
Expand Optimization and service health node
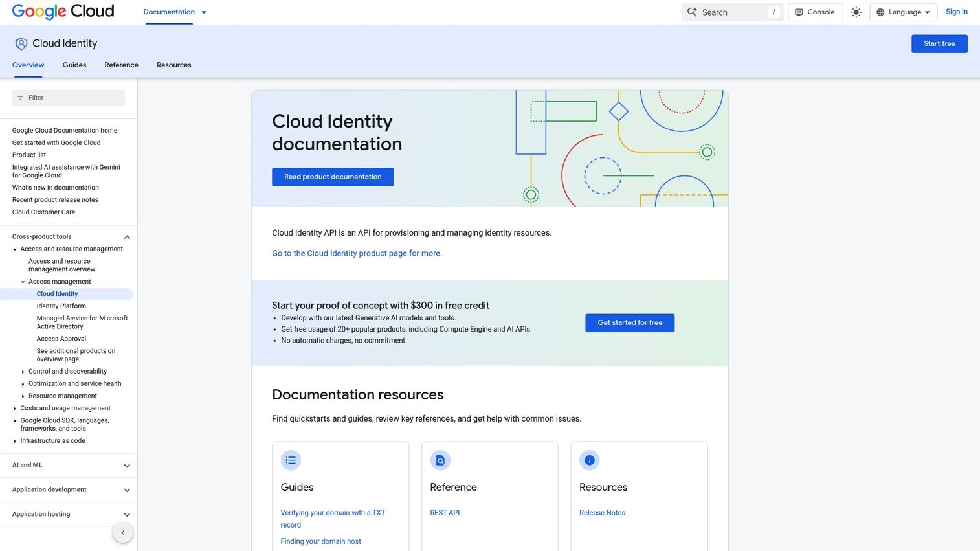(x=23, y=384)
